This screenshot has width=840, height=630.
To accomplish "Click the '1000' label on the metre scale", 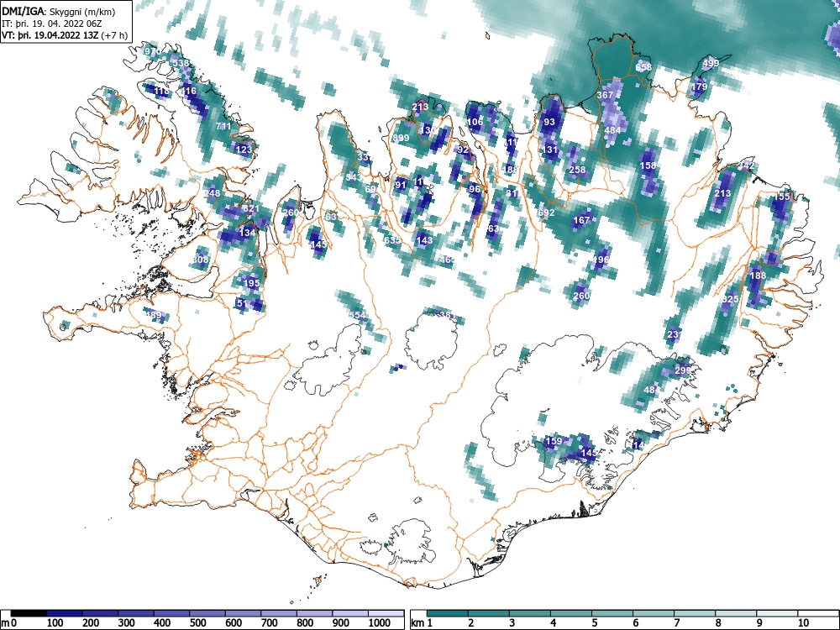I will [x=380, y=622].
